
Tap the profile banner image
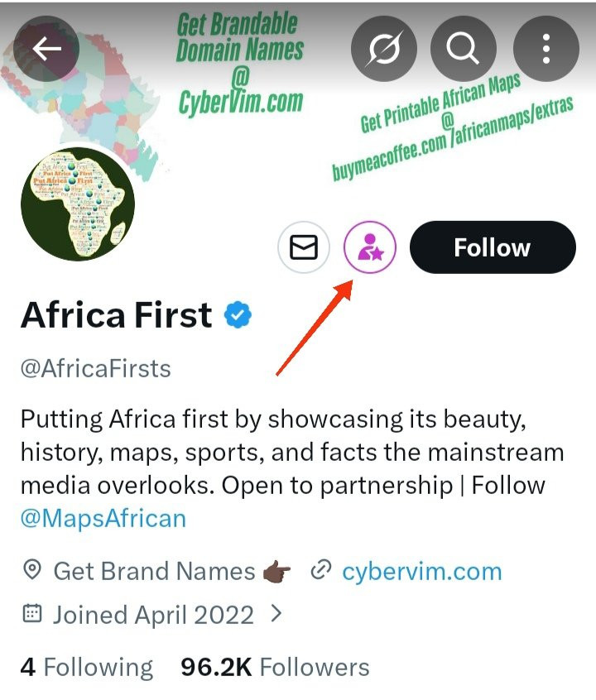(x=248, y=108)
